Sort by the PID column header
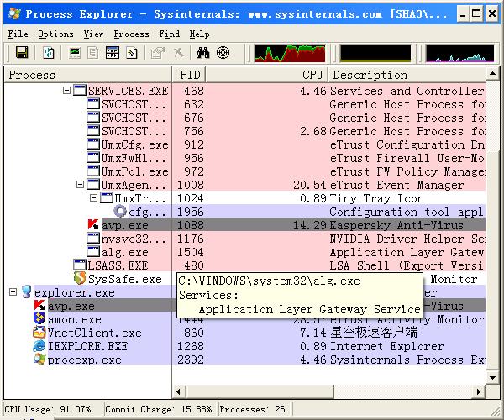 coord(189,75)
